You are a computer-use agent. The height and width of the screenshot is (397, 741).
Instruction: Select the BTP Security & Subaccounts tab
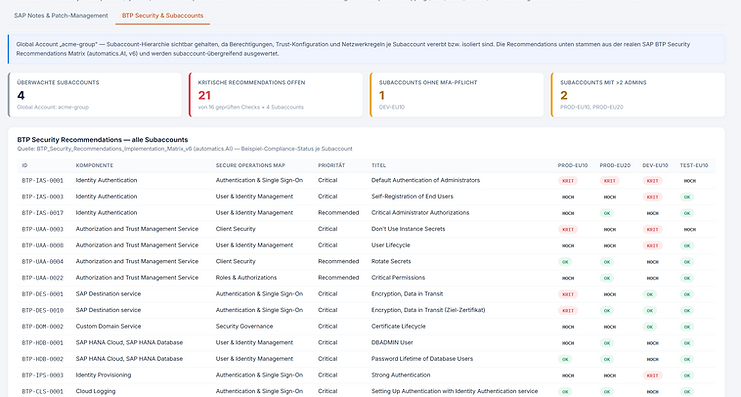163,16
